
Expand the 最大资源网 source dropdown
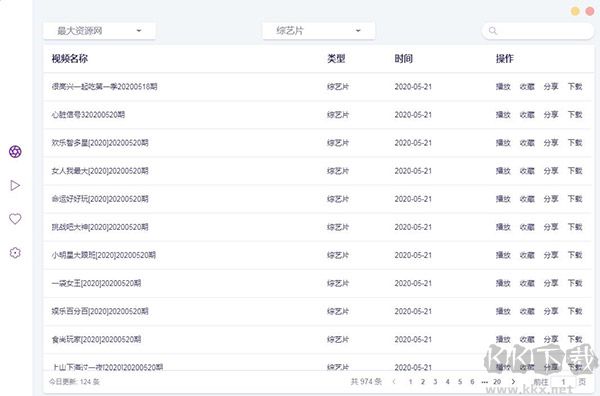99,31
